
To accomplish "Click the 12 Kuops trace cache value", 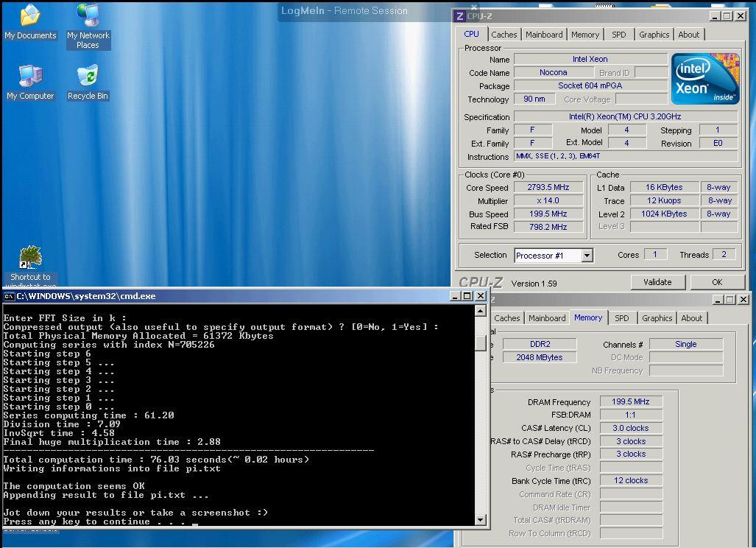I will [x=664, y=200].
